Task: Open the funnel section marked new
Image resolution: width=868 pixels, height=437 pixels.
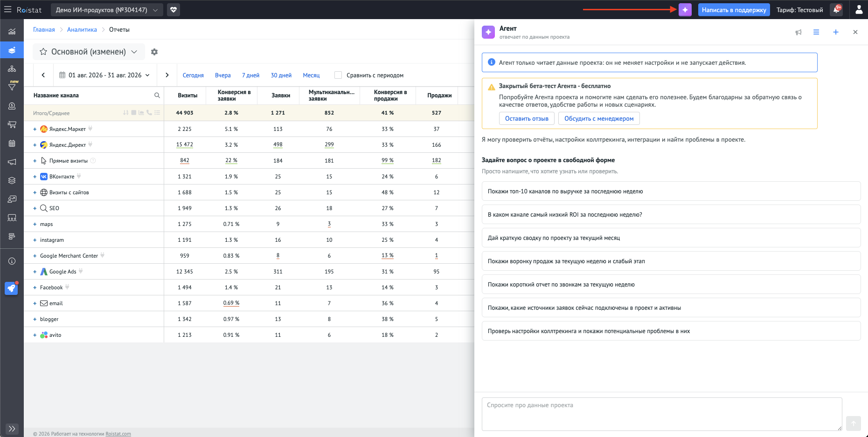Action: pyautogui.click(x=12, y=87)
